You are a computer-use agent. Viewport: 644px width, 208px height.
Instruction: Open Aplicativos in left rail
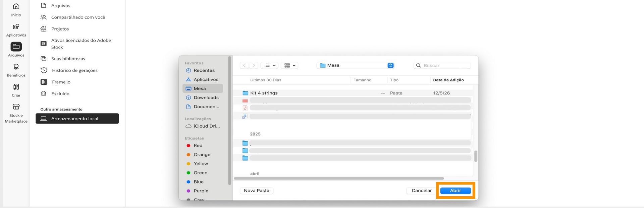16,30
